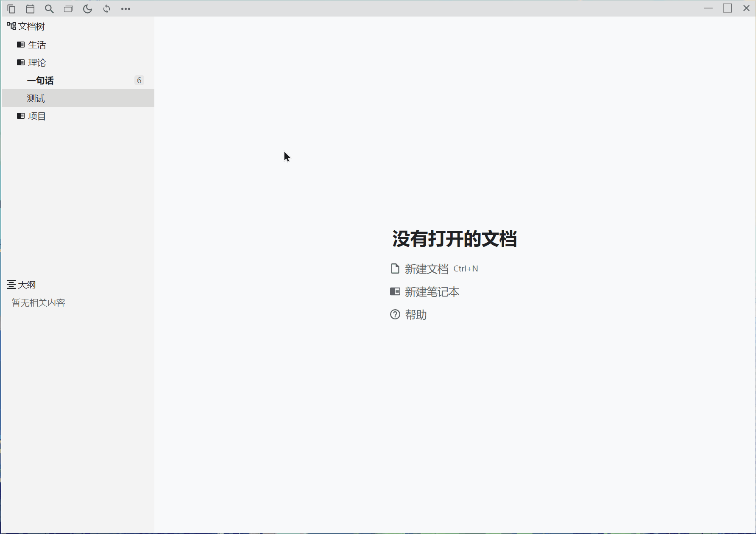Click the 大纲 outline panel header
Viewport: 756px width, 534px height.
tap(21, 285)
